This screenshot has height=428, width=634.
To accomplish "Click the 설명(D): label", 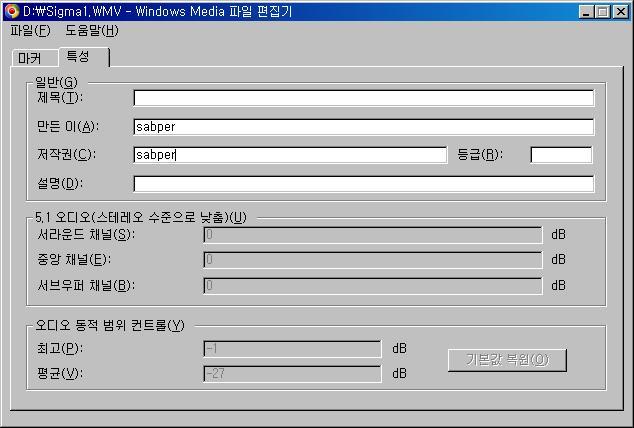I will click(60, 183).
